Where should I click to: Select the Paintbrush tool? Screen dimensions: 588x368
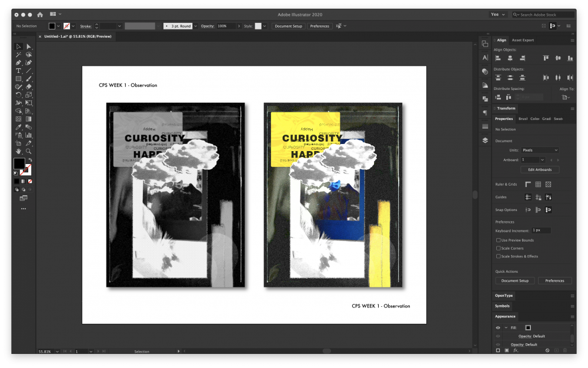(x=28, y=79)
